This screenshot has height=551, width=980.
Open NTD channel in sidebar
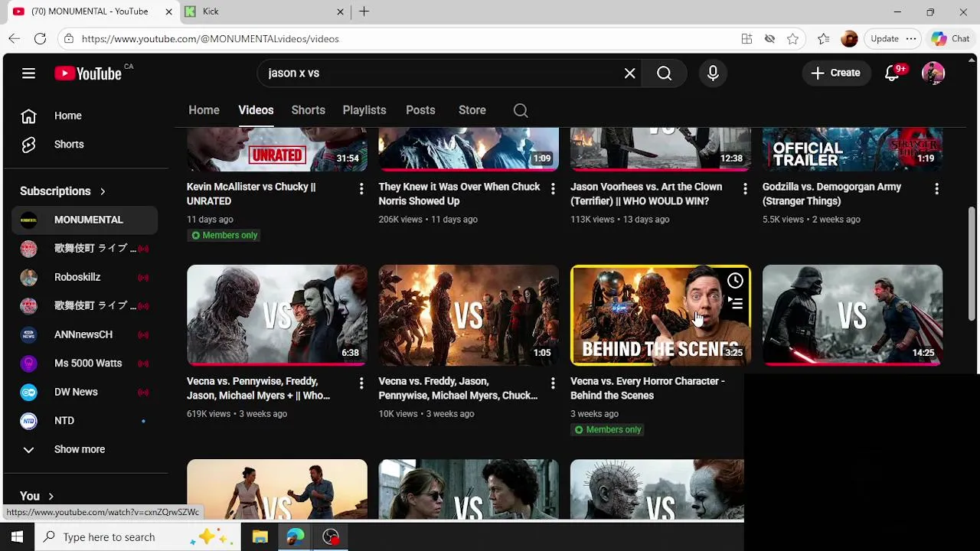[84, 421]
